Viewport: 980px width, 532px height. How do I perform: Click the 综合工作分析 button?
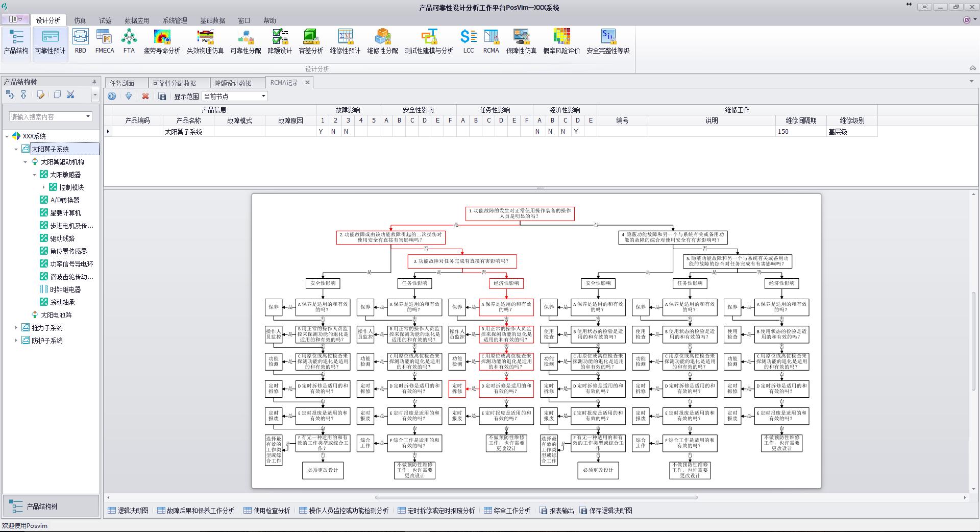pyautogui.click(x=507, y=511)
